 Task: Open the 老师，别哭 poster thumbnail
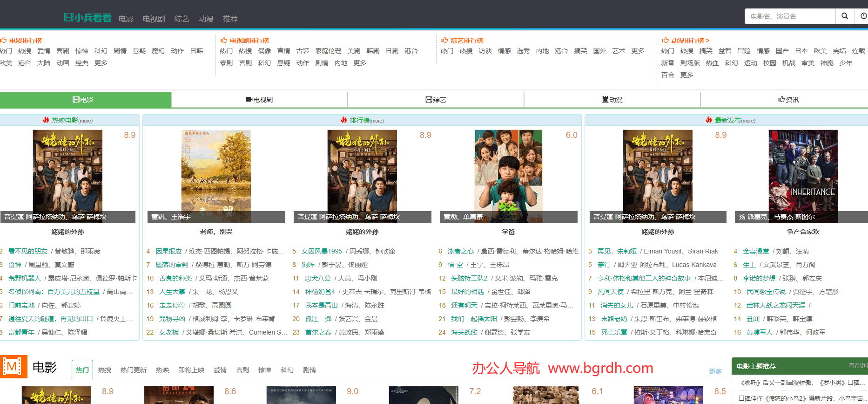click(216, 176)
